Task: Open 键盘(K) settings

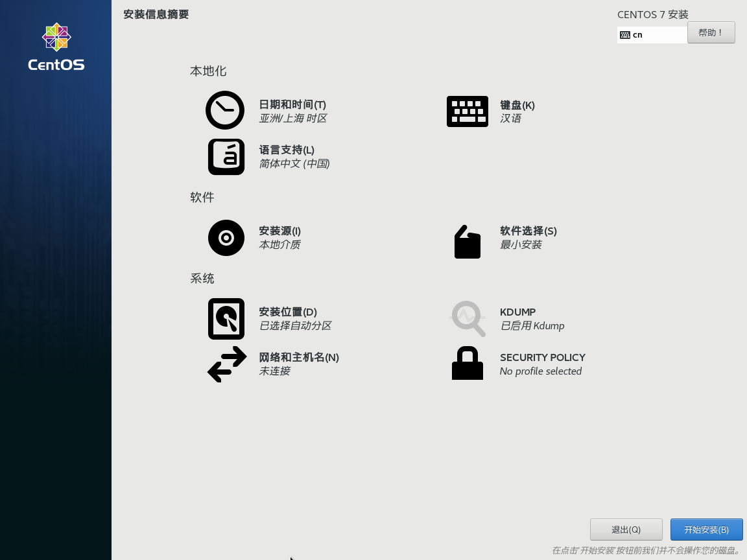Action: point(517,105)
